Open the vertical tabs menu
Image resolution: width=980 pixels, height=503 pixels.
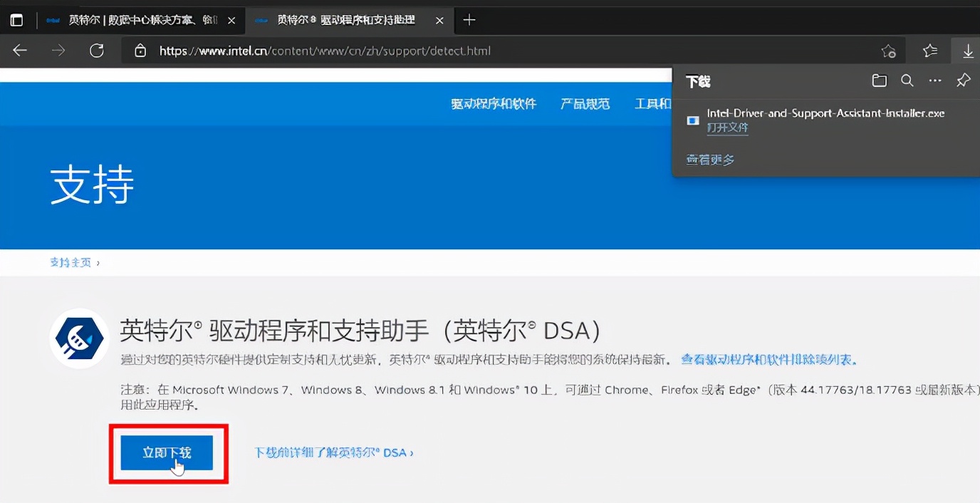(16, 20)
